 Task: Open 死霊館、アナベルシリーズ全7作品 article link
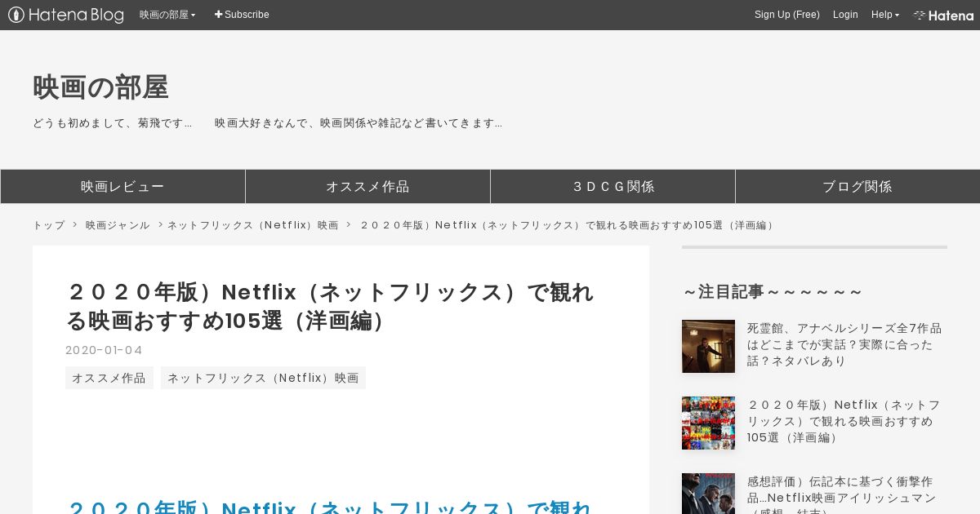(x=844, y=344)
